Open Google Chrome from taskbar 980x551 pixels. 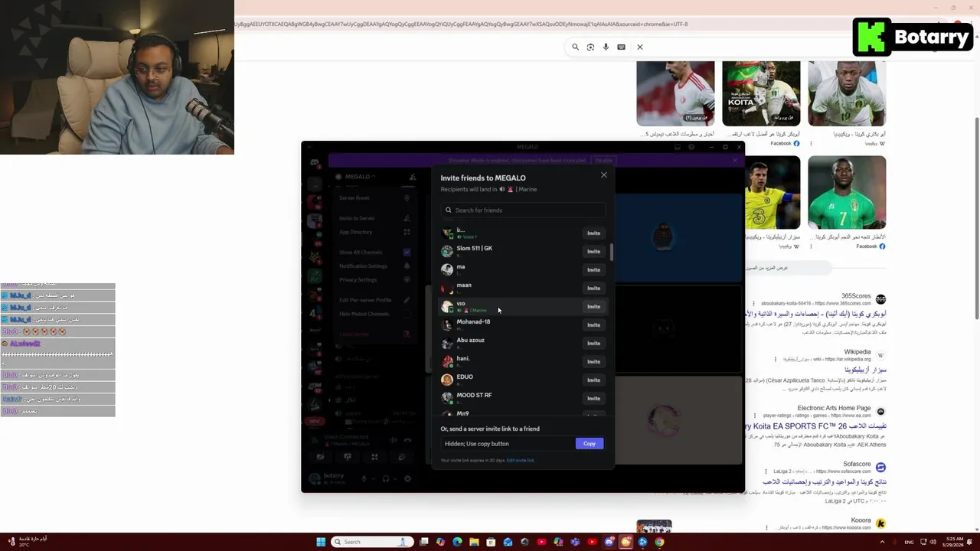659,542
